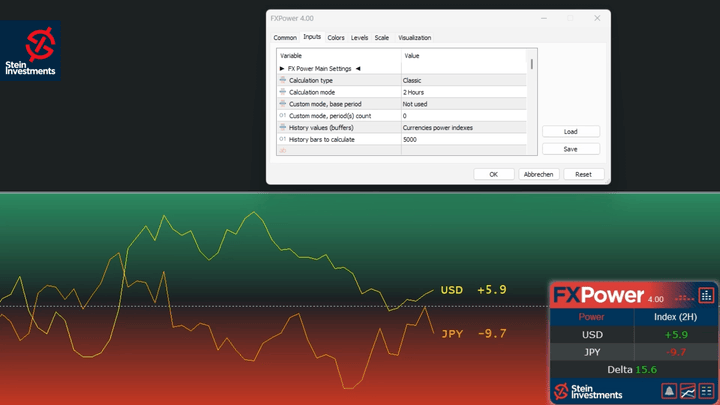
Task: Go to the Levels tab
Action: pyautogui.click(x=360, y=38)
